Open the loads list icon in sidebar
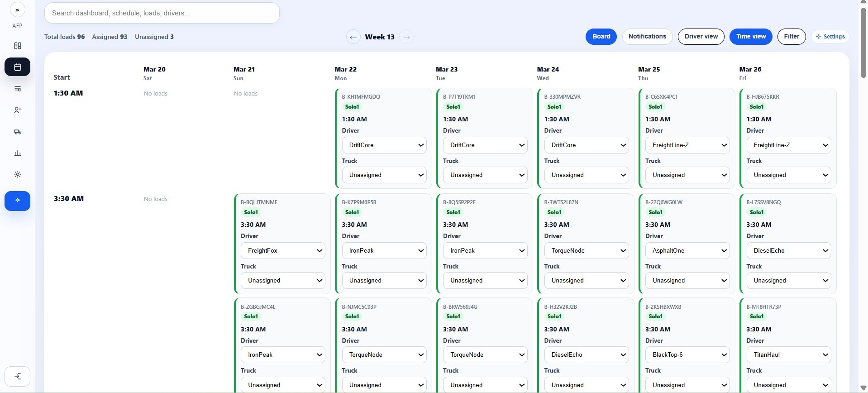This screenshot has width=868, height=393. [x=17, y=89]
